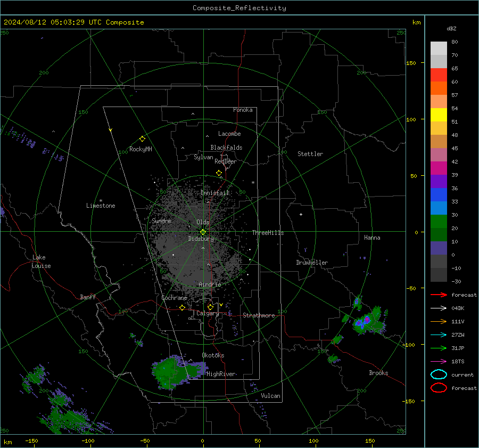Click the white asterisk above Limestone
The image size is (479, 448).
(101, 201)
